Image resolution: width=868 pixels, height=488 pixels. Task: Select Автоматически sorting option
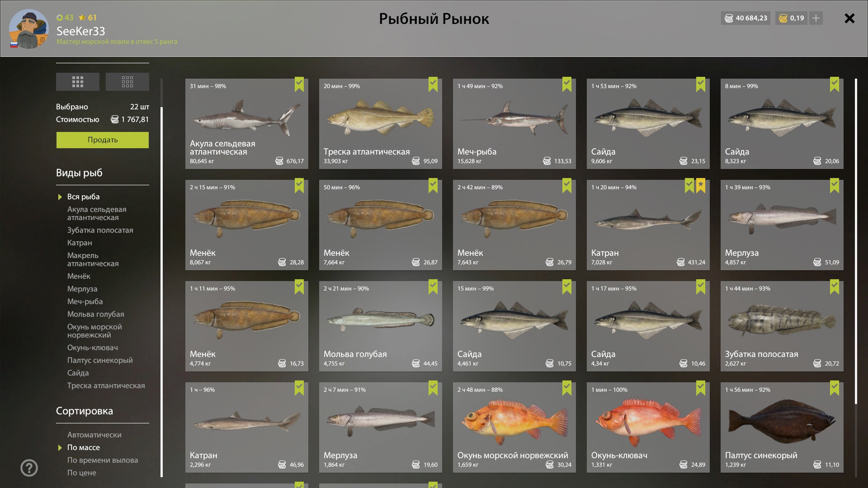click(94, 435)
